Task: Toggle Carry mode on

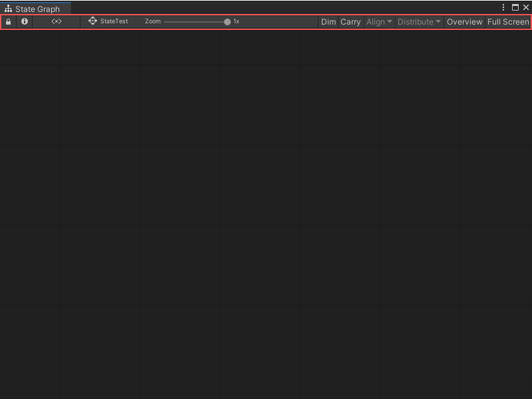Action: pyautogui.click(x=350, y=22)
